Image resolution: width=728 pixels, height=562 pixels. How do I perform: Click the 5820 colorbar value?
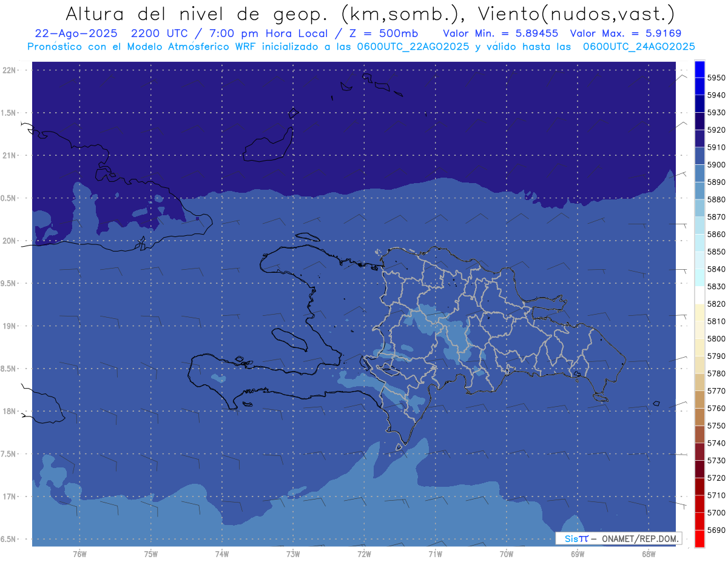point(717,304)
